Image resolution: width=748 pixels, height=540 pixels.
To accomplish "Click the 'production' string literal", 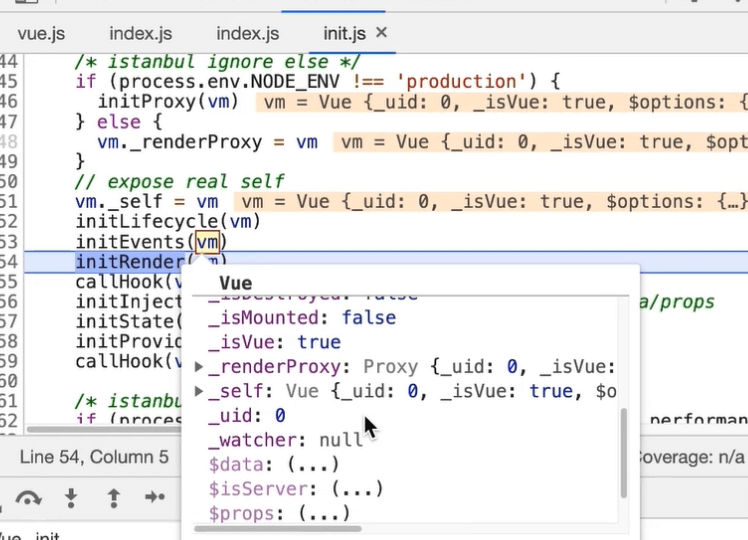I will click(x=461, y=82).
